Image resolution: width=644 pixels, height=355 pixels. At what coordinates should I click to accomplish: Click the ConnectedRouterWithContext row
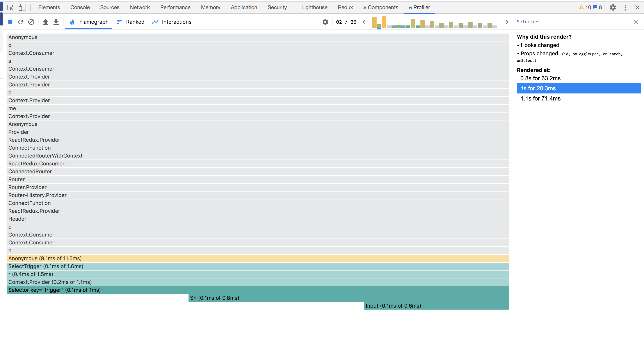[x=258, y=156]
